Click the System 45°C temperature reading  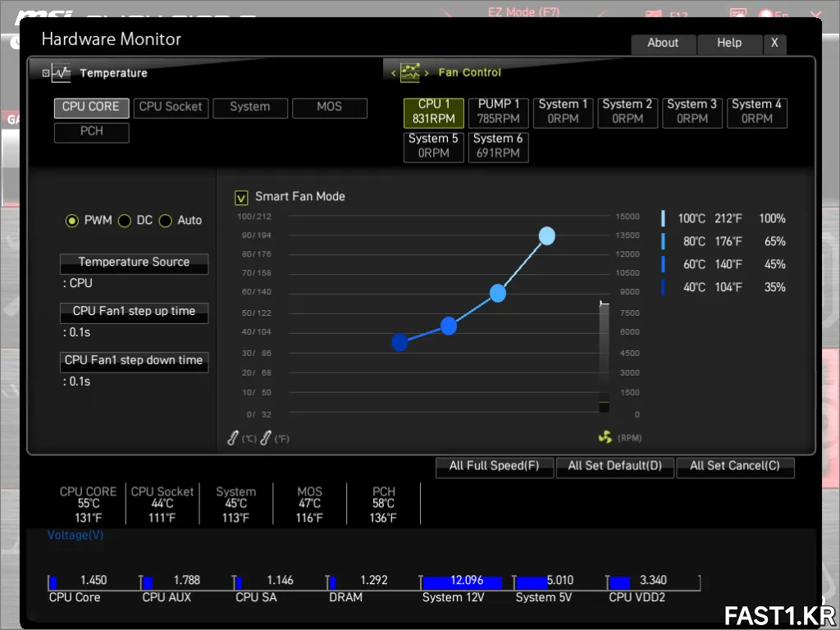tap(235, 504)
